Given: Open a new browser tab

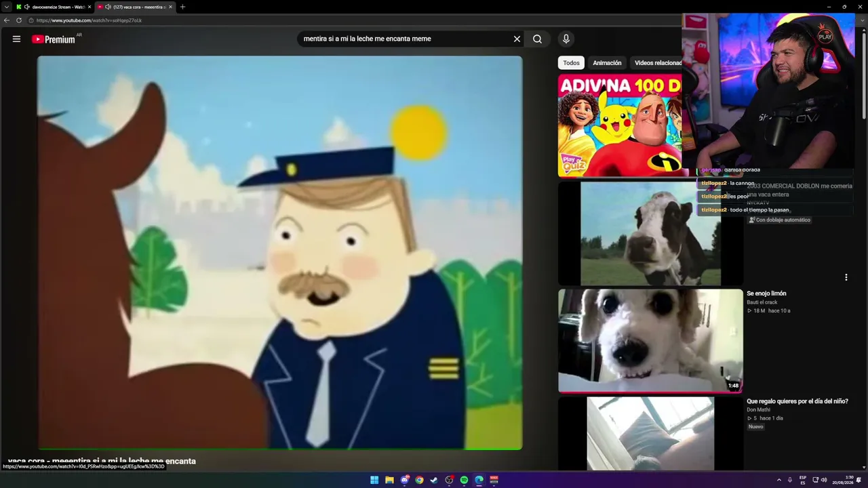Looking at the screenshot, I should (x=182, y=7).
